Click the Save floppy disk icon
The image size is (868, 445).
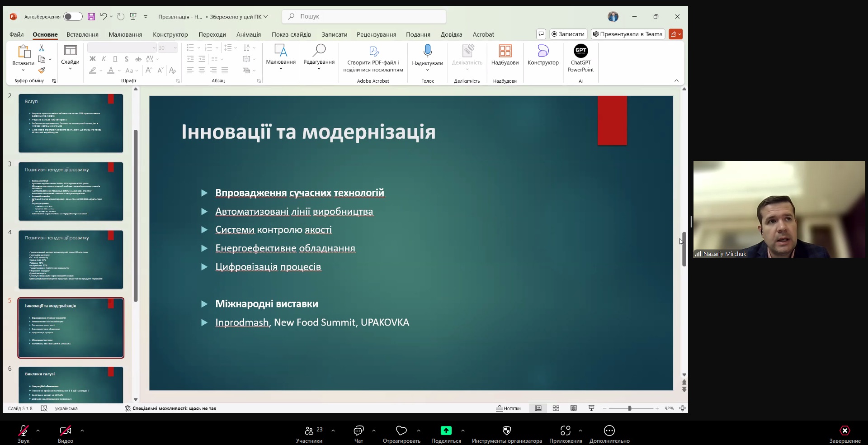coord(91,17)
